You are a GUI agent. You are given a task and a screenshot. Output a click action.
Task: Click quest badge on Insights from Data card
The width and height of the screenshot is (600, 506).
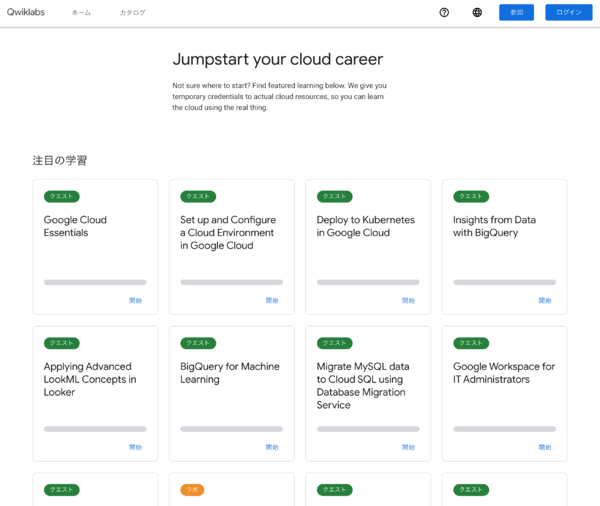[x=471, y=196]
